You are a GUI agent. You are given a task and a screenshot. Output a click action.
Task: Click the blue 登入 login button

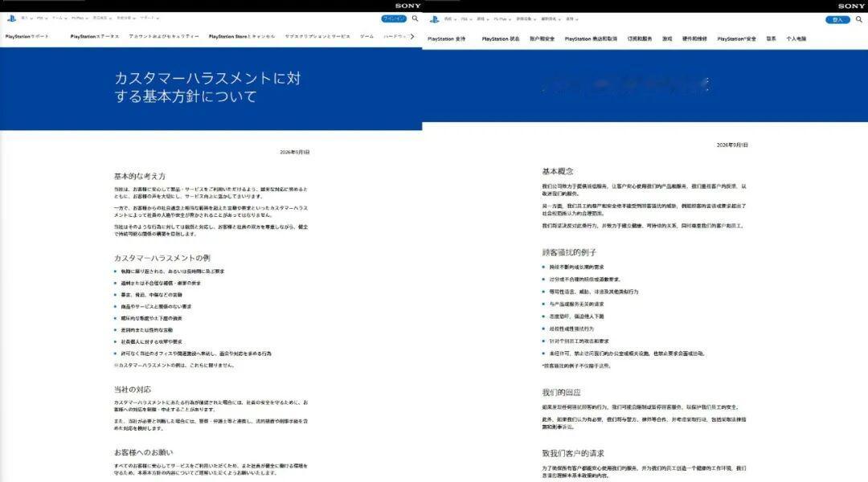pyautogui.click(x=837, y=19)
